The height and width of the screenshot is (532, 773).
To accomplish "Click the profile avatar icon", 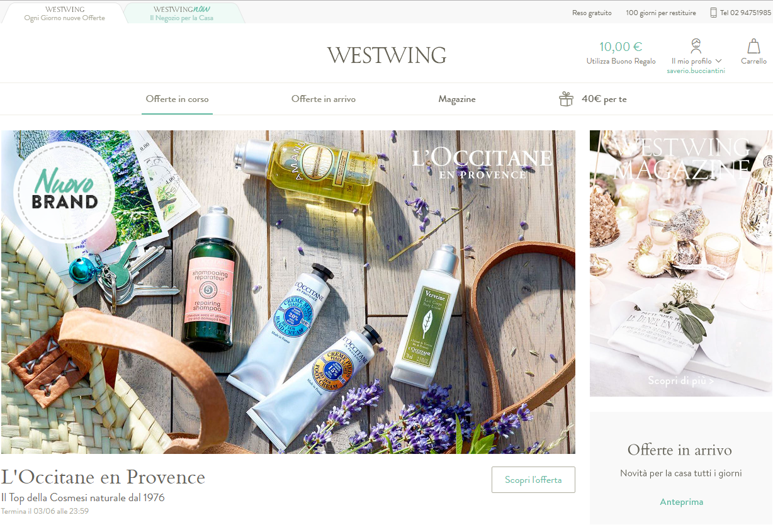I will [696, 46].
